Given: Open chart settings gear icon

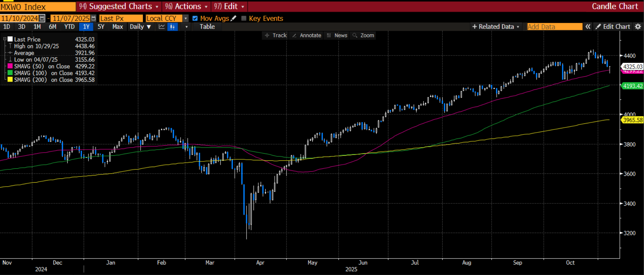Looking at the screenshot, I should (x=638, y=27).
